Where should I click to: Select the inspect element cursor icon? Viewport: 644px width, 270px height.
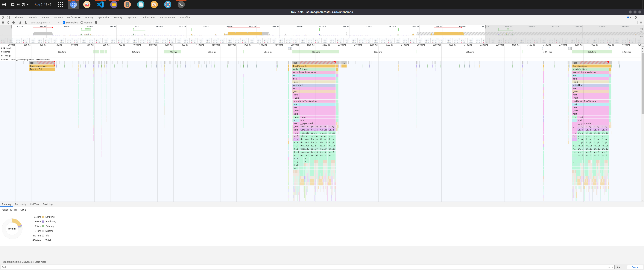click(3, 17)
